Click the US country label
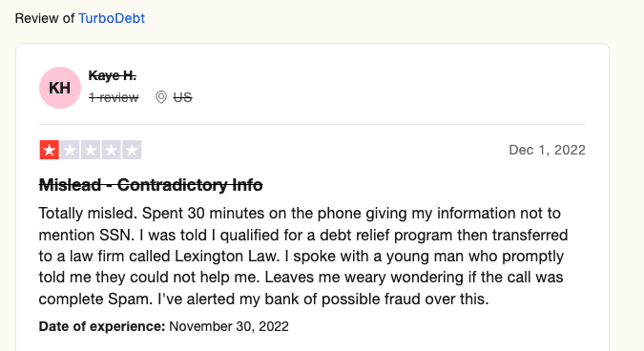This screenshot has height=351, width=644. tap(182, 97)
